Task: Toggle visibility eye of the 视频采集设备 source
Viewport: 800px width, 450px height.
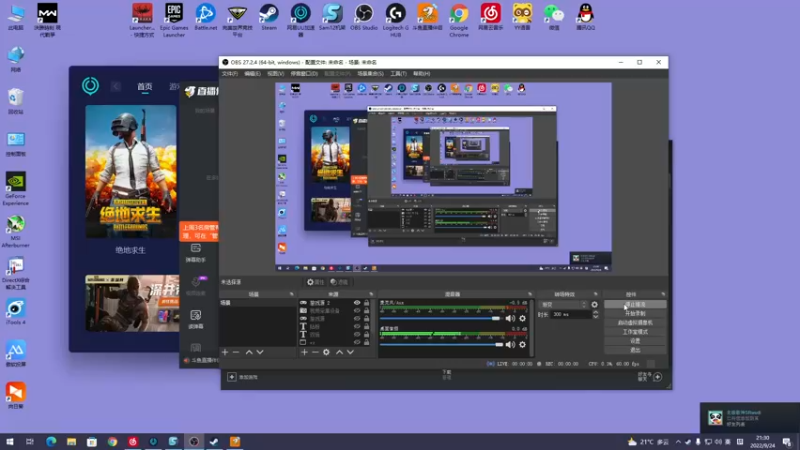Action: pos(357,311)
